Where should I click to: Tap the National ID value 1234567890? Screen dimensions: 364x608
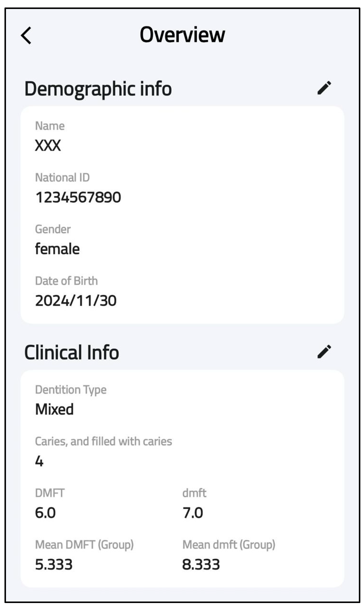pyautogui.click(x=79, y=196)
